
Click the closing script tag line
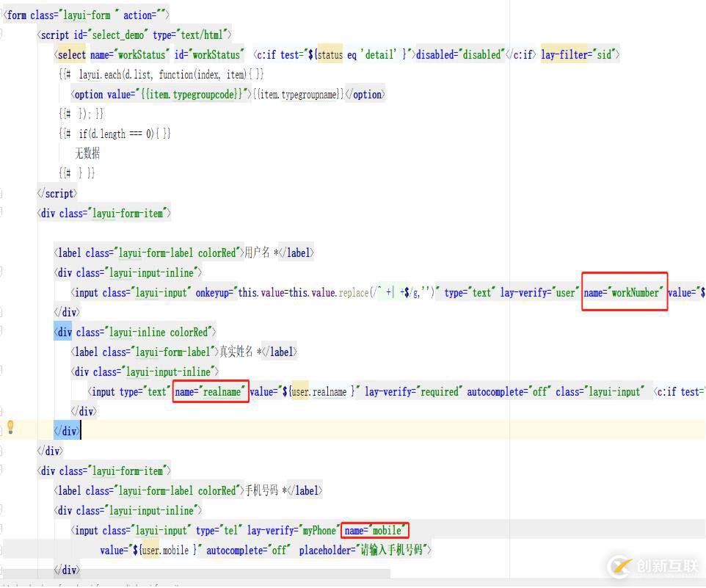57,193
